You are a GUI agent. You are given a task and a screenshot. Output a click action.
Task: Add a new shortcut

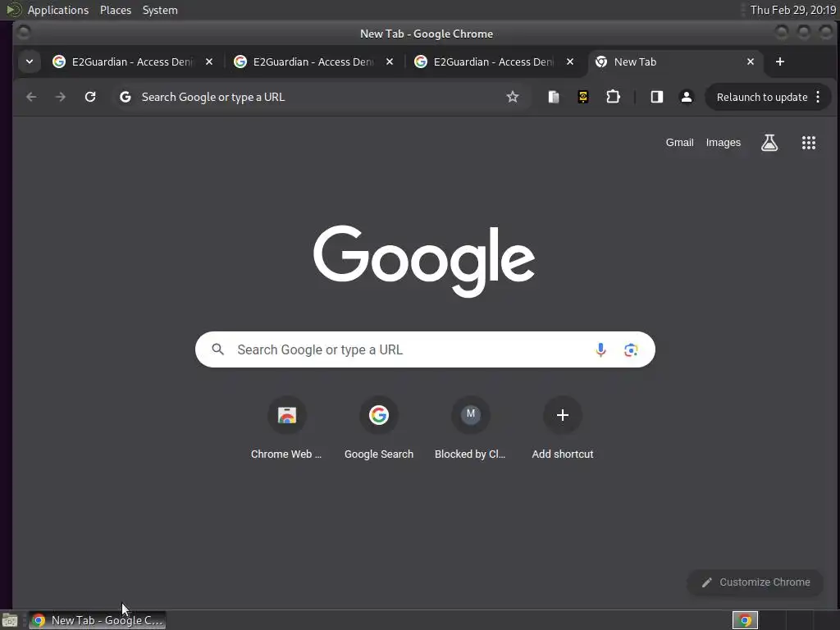[x=563, y=428]
